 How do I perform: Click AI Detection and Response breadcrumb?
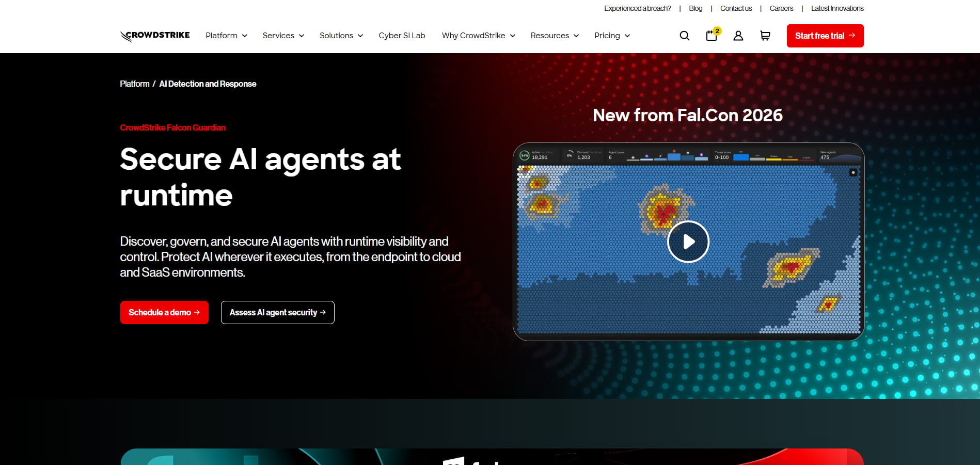[x=208, y=84]
